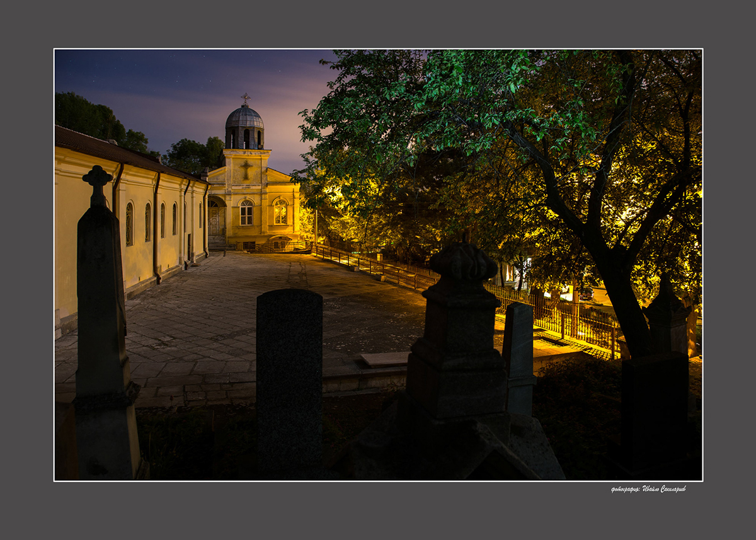This screenshot has height=540, width=756.
Task: Click the stone slab lying on the ledge
Action: 384,359
